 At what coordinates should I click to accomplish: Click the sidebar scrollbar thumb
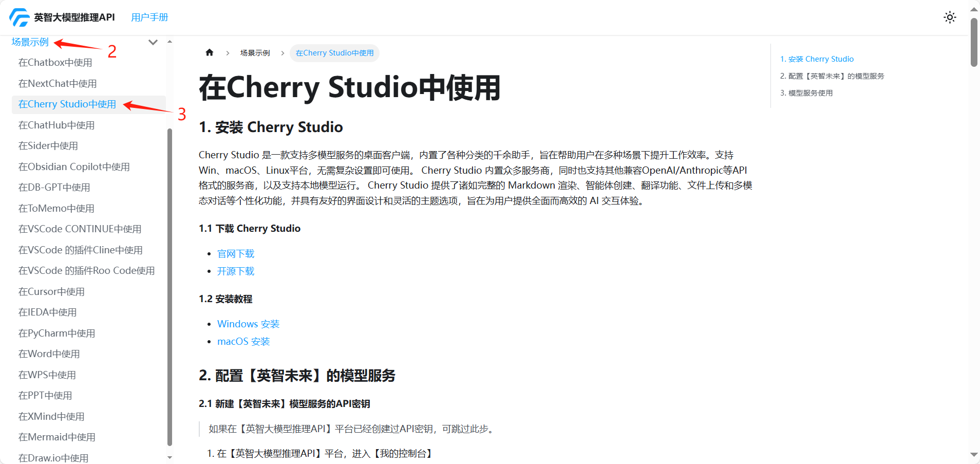169,287
